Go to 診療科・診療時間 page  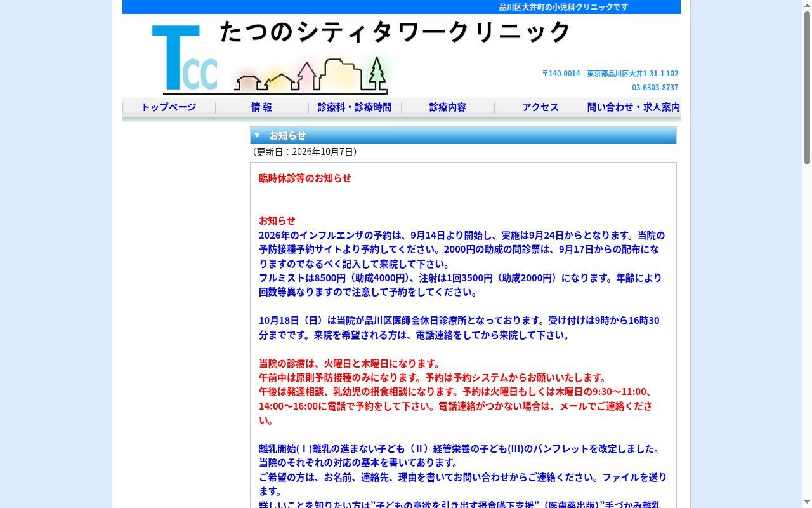pyautogui.click(x=355, y=107)
